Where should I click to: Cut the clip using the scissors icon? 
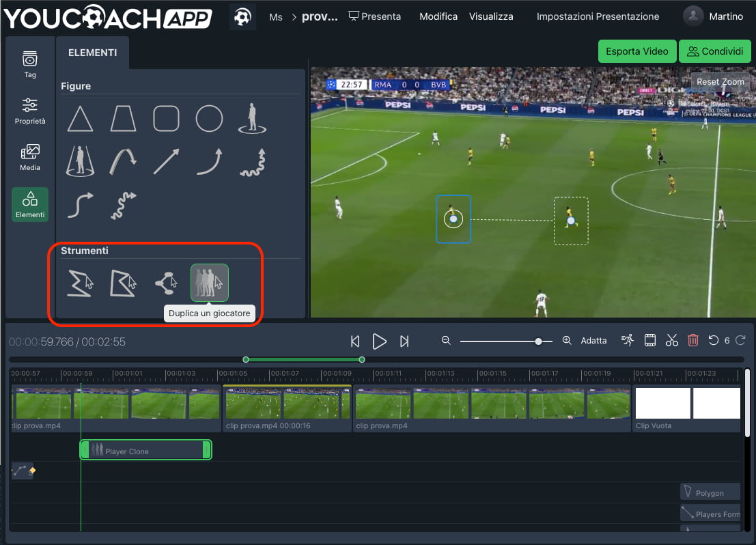coord(671,339)
